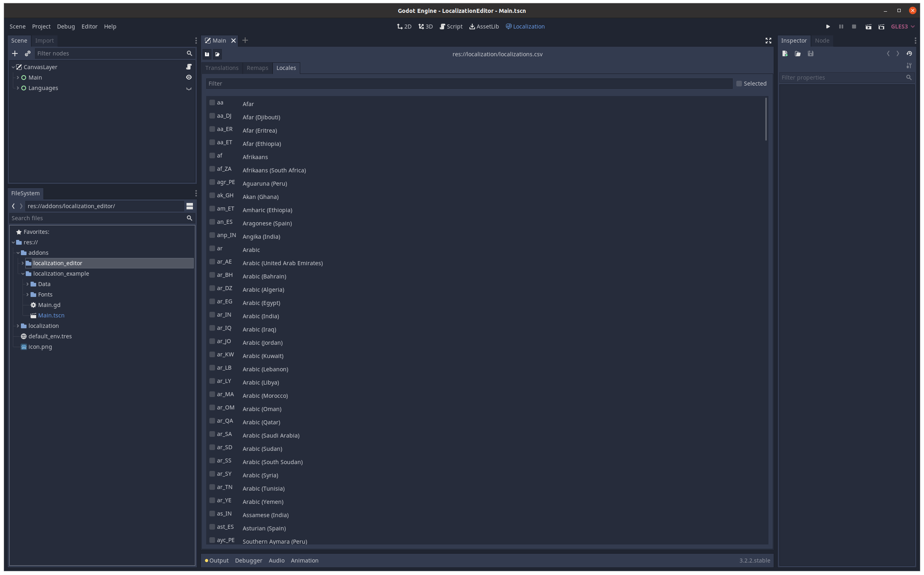The image size is (924, 575).
Task: Open the GLES3 renderer dropdown
Action: tap(903, 27)
